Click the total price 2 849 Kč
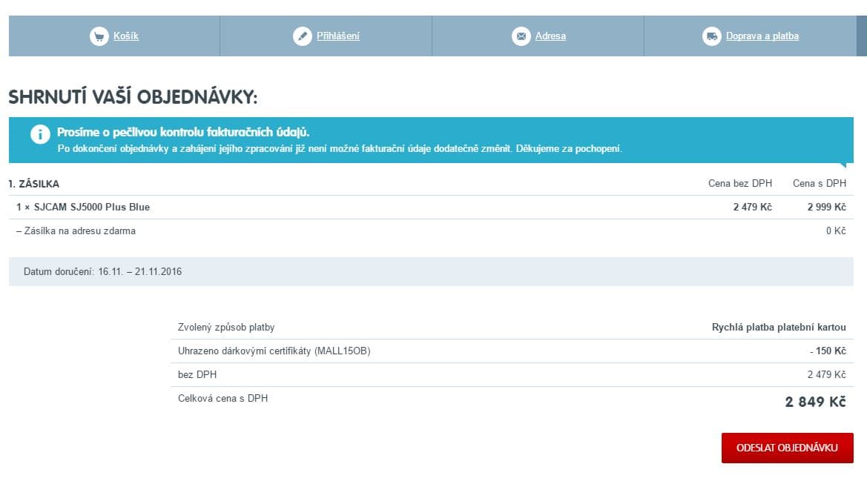This screenshot has width=867, height=504. click(816, 402)
